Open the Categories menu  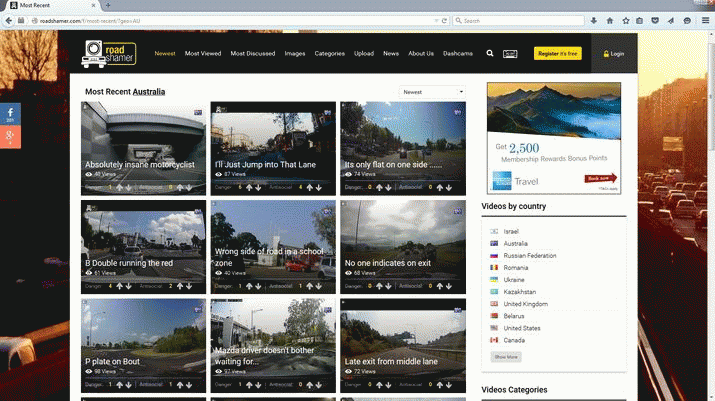pyautogui.click(x=330, y=53)
